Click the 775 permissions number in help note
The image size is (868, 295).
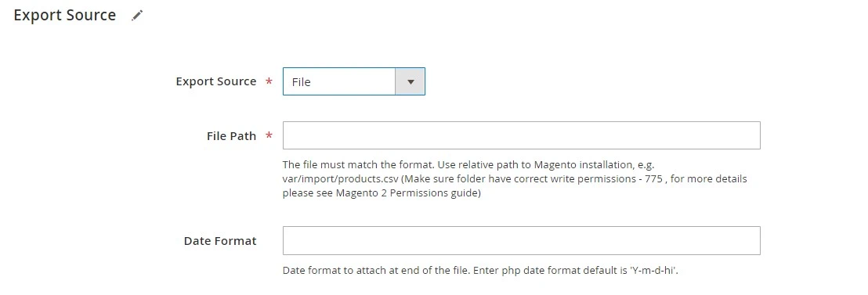[x=653, y=179]
